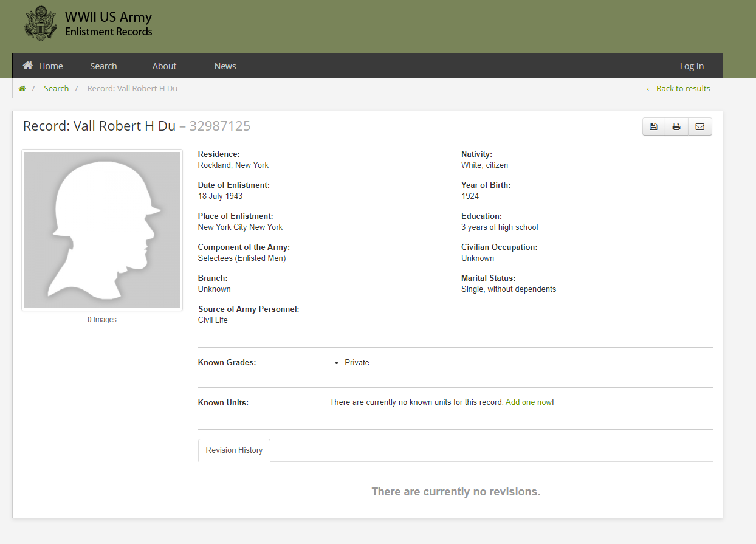Click the eagle seal logo
Image resolution: width=756 pixels, height=544 pixels.
pyautogui.click(x=40, y=24)
